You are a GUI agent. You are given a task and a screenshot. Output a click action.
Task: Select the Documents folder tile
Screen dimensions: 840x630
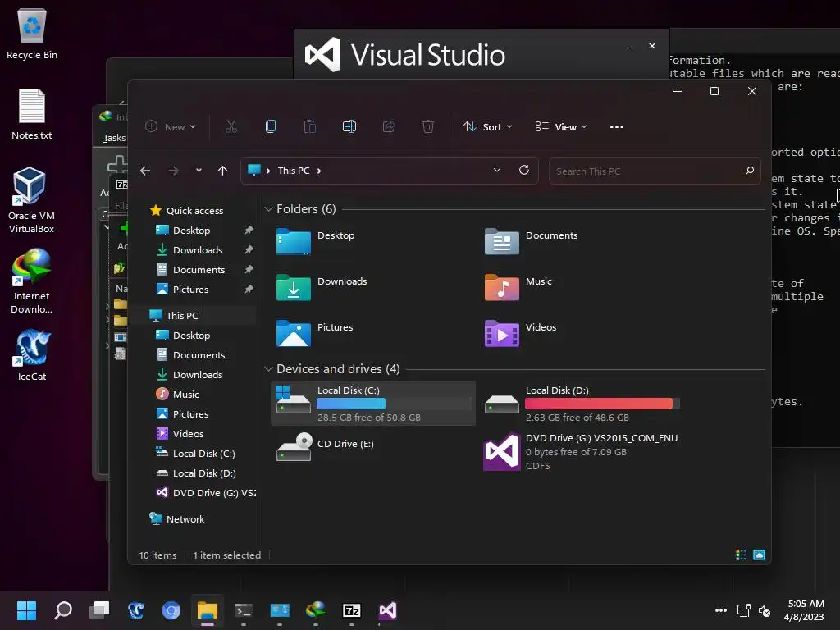pyautogui.click(x=532, y=241)
